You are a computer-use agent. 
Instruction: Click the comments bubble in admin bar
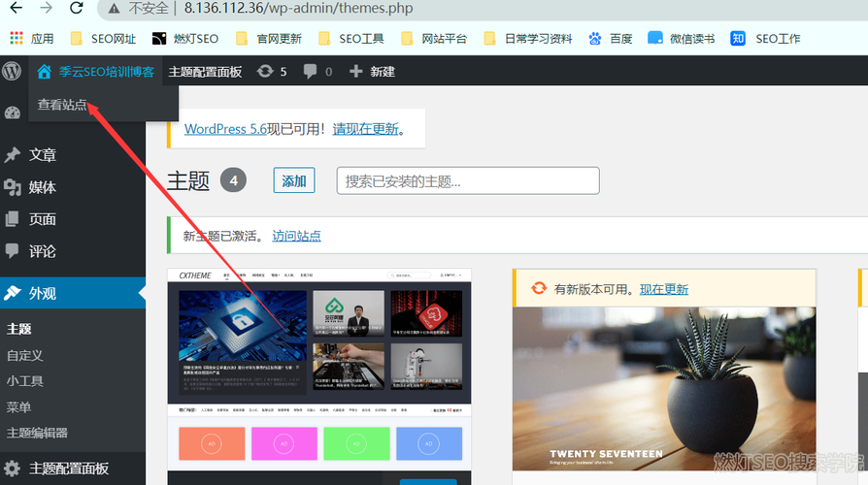[x=317, y=72]
